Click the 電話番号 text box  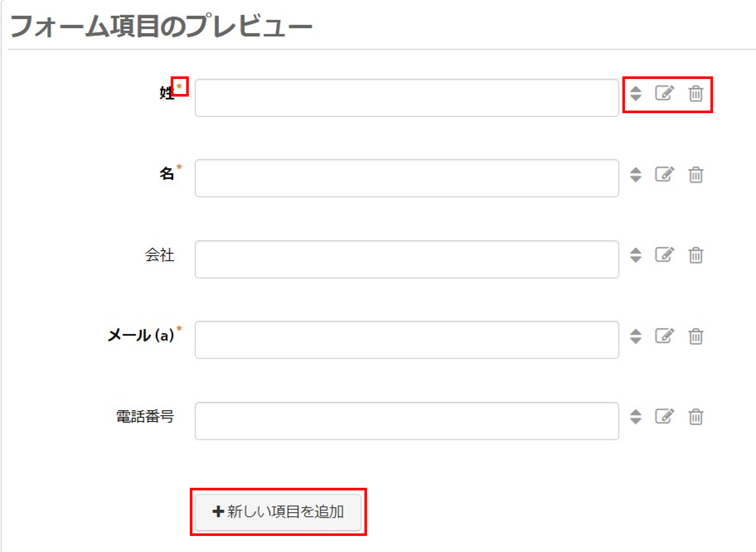[x=407, y=421]
